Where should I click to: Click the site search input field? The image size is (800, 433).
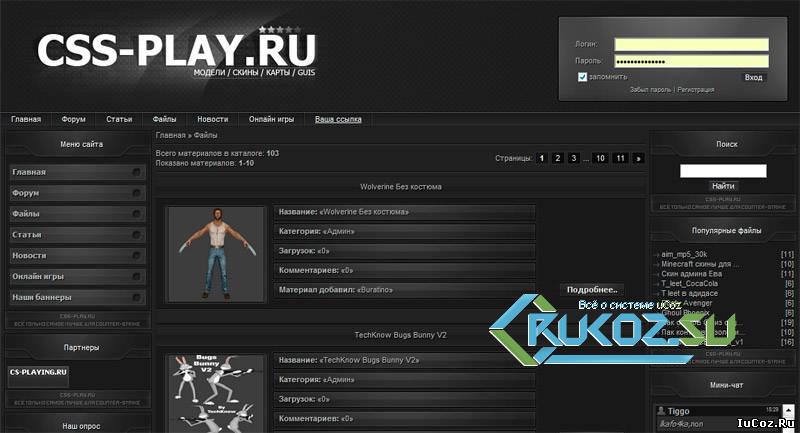[723, 171]
